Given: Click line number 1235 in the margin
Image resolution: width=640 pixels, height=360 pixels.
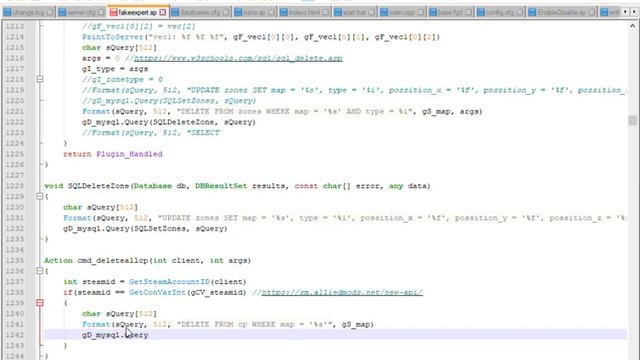Looking at the screenshot, I should [15, 260].
